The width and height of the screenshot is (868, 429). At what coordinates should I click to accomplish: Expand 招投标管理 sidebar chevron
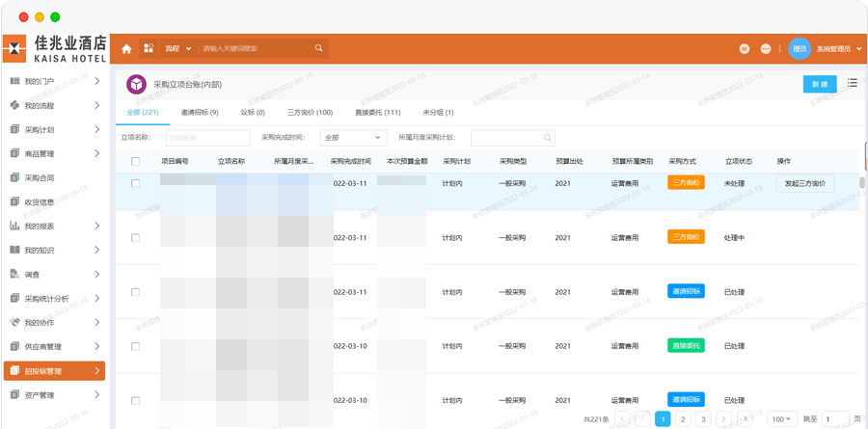96,371
